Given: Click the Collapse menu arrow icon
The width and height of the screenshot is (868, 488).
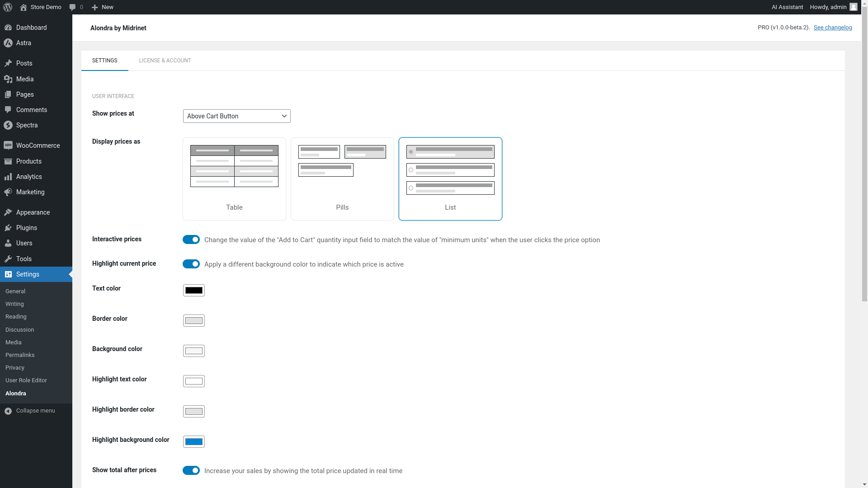Looking at the screenshot, I should tap(8, 411).
